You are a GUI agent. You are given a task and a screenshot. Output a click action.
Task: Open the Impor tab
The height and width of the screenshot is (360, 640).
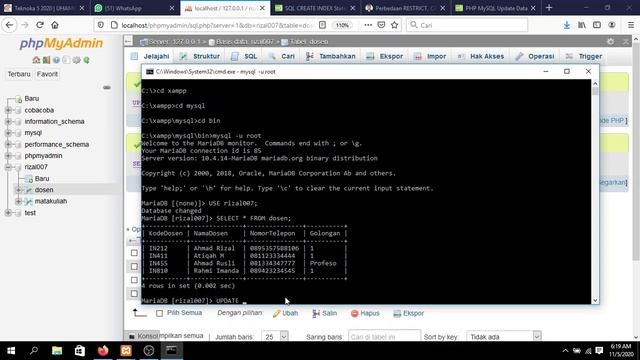[430, 56]
